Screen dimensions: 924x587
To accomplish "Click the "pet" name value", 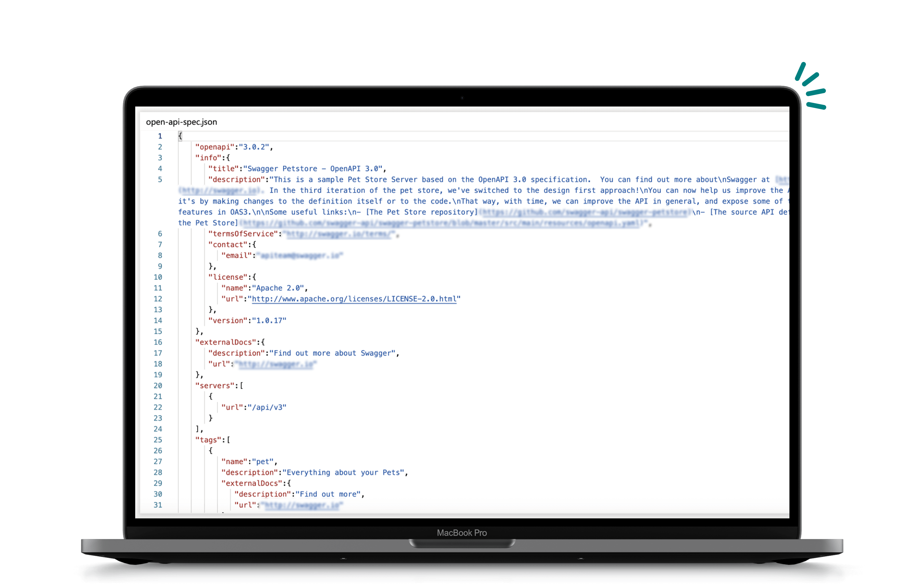I will click(x=262, y=461).
